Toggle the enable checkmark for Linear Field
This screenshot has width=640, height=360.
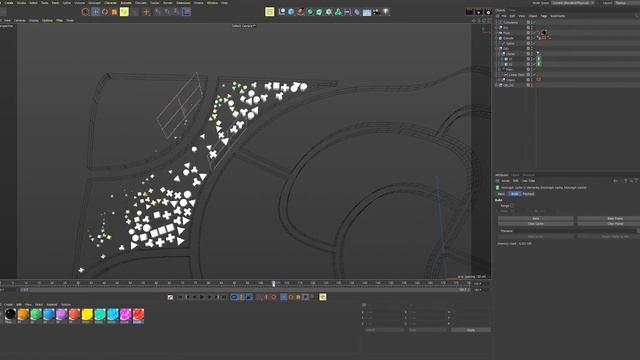[534, 75]
